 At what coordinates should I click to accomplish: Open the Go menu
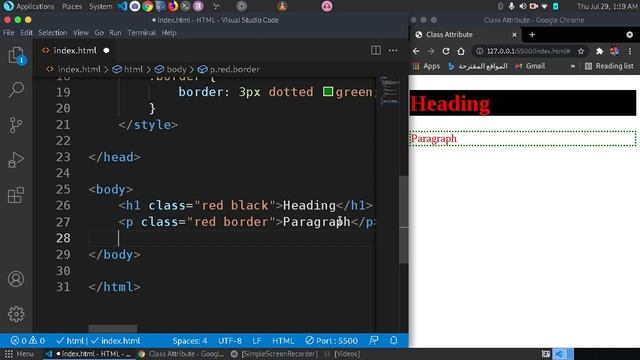tap(99, 33)
